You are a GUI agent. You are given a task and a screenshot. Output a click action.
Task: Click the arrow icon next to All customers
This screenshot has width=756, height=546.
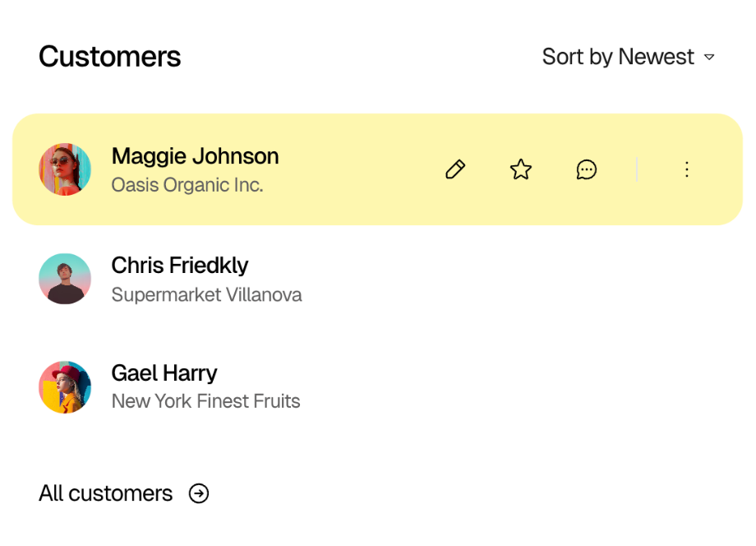point(199,493)
